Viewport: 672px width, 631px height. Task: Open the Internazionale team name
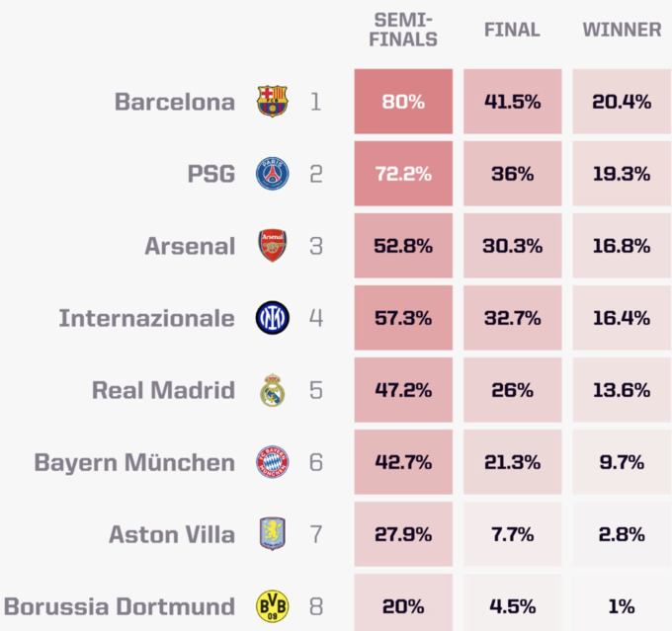point(147,318)
